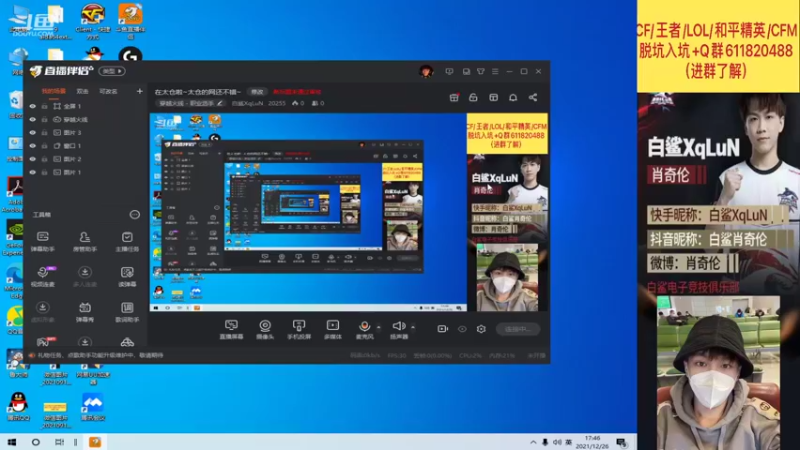Toggle lock on 窗口 1 source
The image size is (800, 450).
tap(44, 146)
